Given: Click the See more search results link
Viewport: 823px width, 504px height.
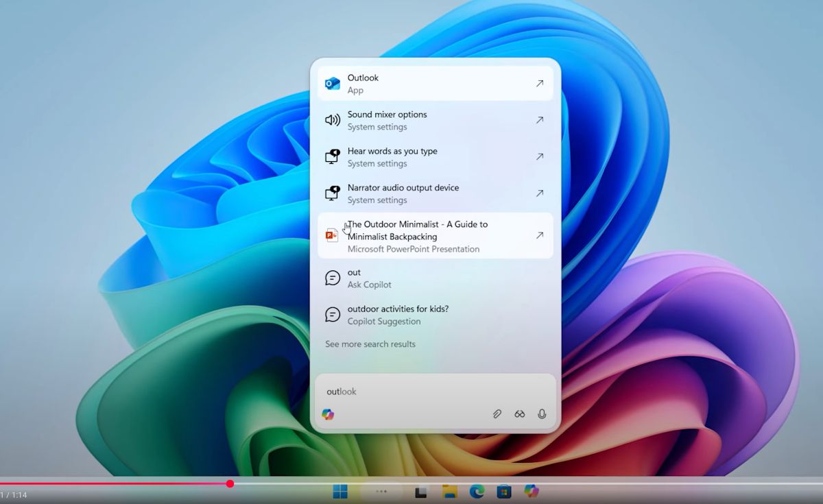Looking at the screenshot, I should [x=370, y=344].
